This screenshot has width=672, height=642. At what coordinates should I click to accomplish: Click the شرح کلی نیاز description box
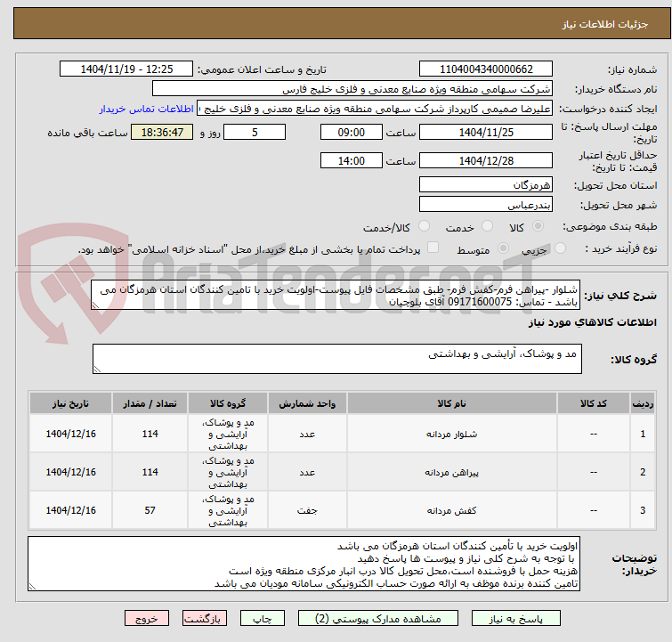tap(336, 295)
